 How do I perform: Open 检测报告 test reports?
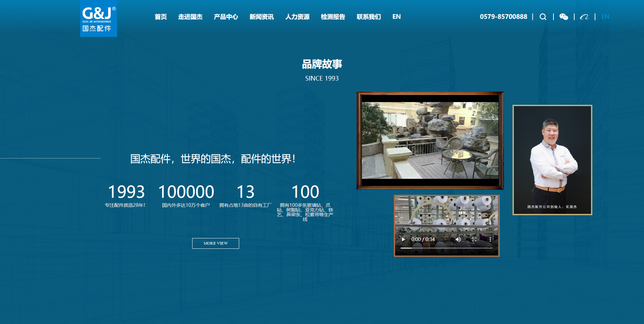[x=333, y=17]
